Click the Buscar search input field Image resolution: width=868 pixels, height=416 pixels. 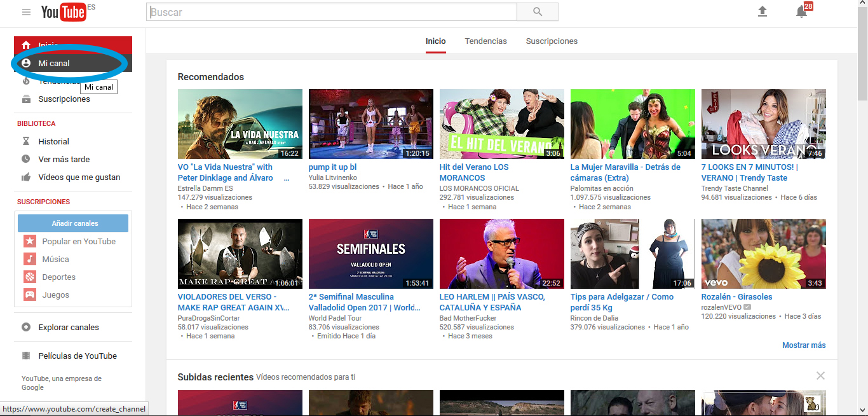pos(332,12)
